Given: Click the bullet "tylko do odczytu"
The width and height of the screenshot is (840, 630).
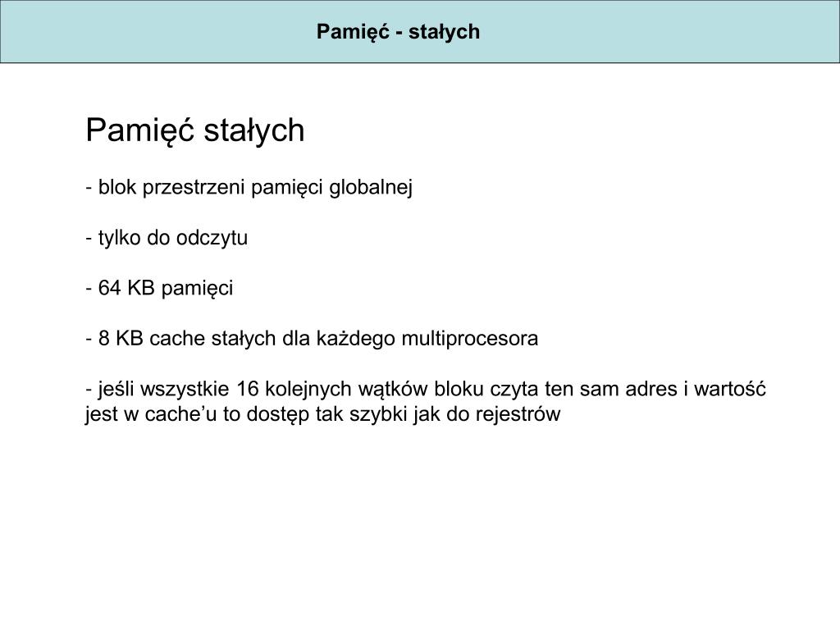Looking at the screenshot, I should [167, 238].
